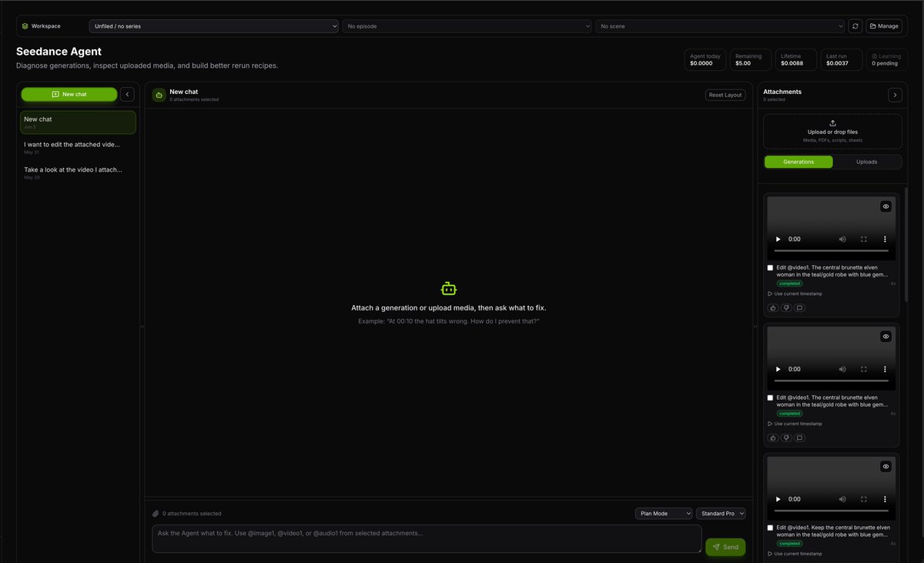Open the comment icon on the second generation card
Screen dimensions: 924x563
click(799, 437)
